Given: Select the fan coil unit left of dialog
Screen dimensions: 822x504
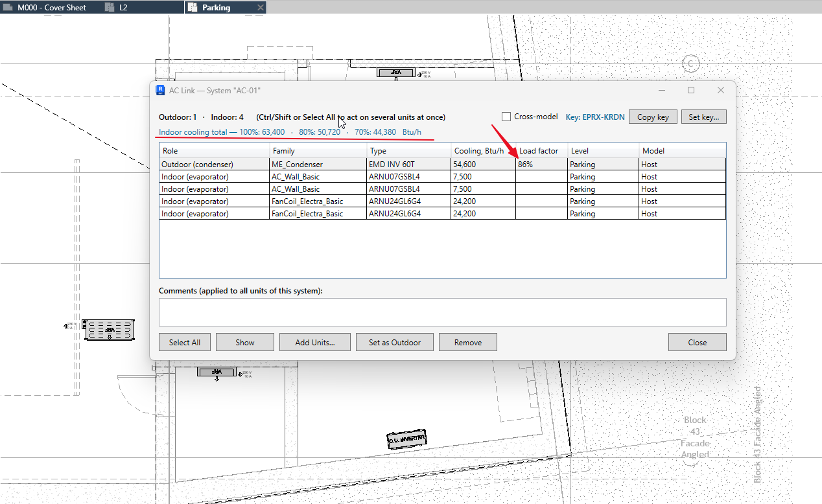Looking at the screenshot, I should point(109,329).
